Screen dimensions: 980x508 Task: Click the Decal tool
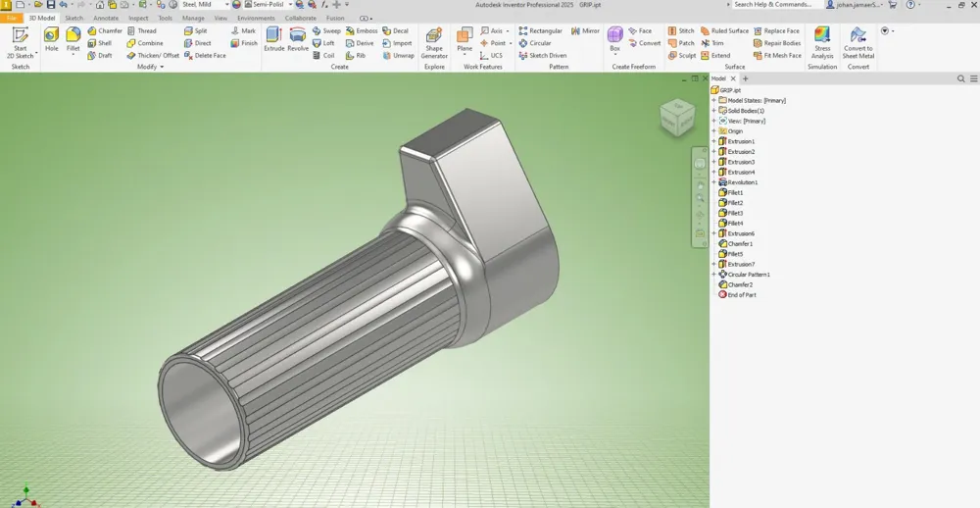[395, 30]
